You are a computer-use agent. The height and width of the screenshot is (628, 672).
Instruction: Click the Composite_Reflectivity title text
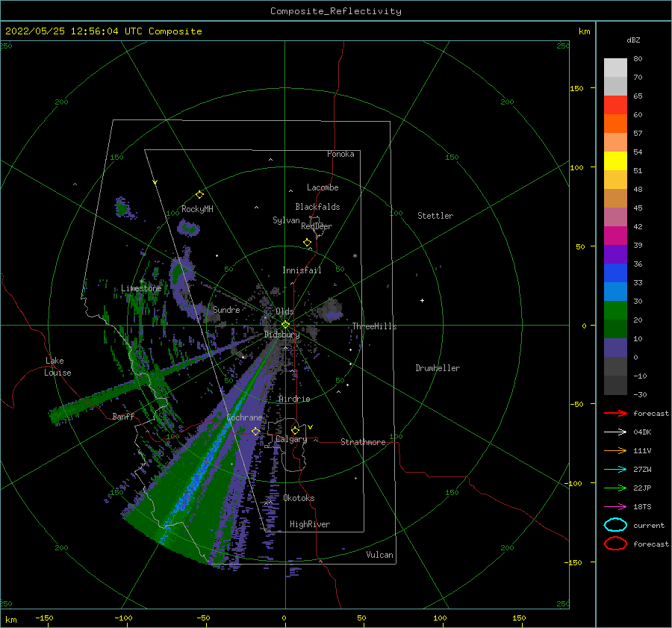click(x=336, y=11)
